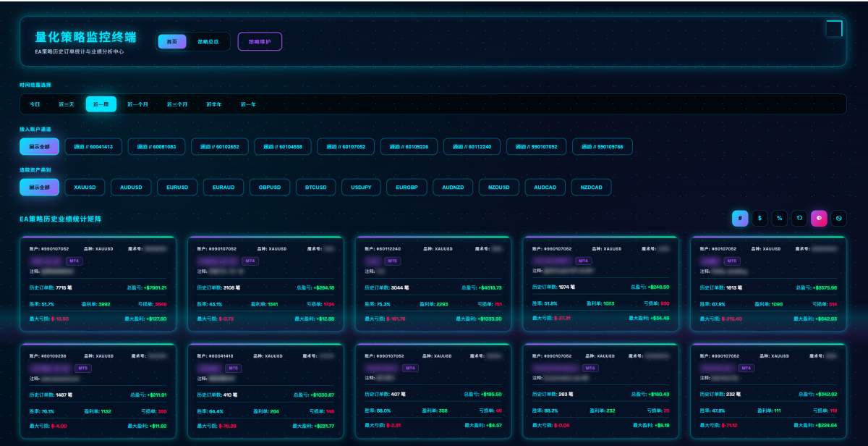This screenshot has width=868, height=446.
Task: Filter assets by NZDCAD
Action: pyautogui.click(x=591, y=187)
